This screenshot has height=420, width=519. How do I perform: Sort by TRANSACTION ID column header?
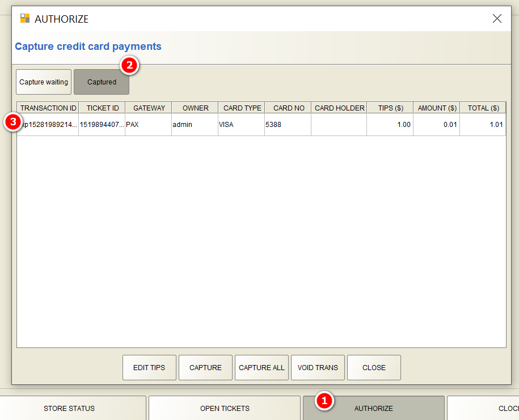(48, 108)
